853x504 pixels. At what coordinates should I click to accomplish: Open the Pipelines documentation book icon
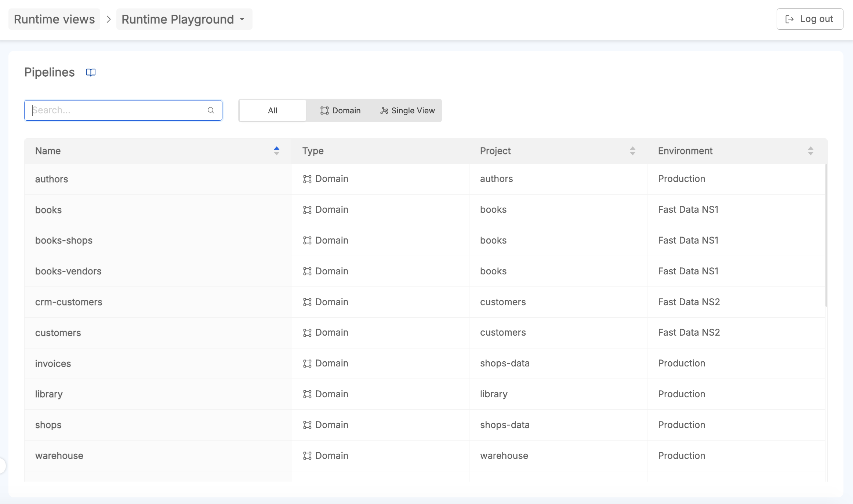91,72
